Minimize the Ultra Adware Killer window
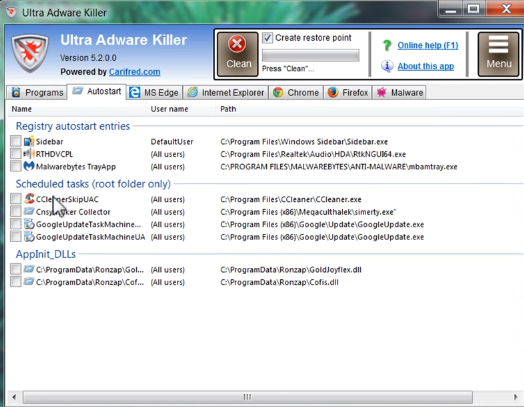 (450, 9)
